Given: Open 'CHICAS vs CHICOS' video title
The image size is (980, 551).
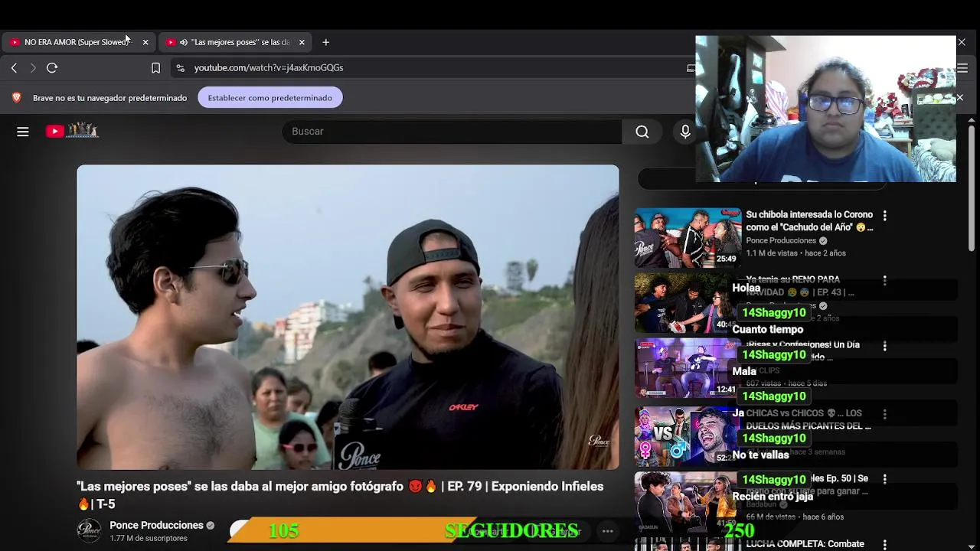Looking at the screenshot, I should pyautogui.click(x=808, y=419).
